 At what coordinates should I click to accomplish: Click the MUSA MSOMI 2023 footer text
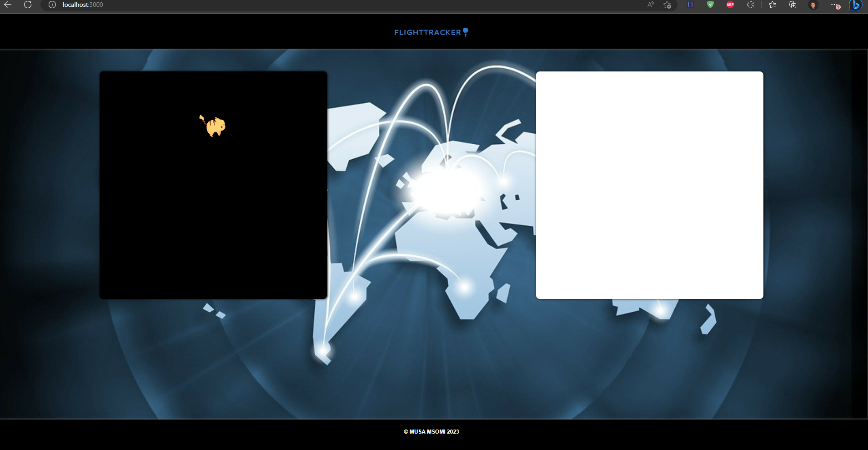pos(431,431)
